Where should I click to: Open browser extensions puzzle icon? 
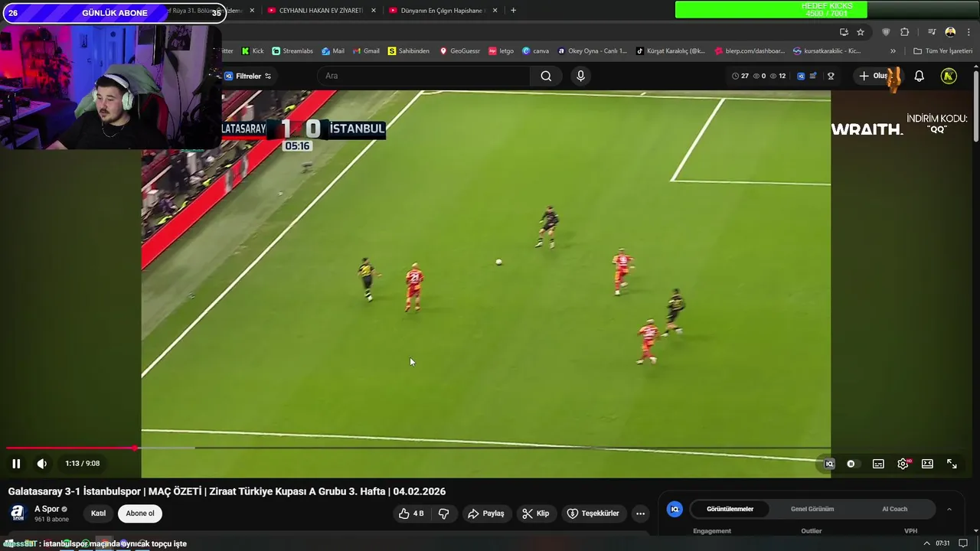click(x=904, y=32)
